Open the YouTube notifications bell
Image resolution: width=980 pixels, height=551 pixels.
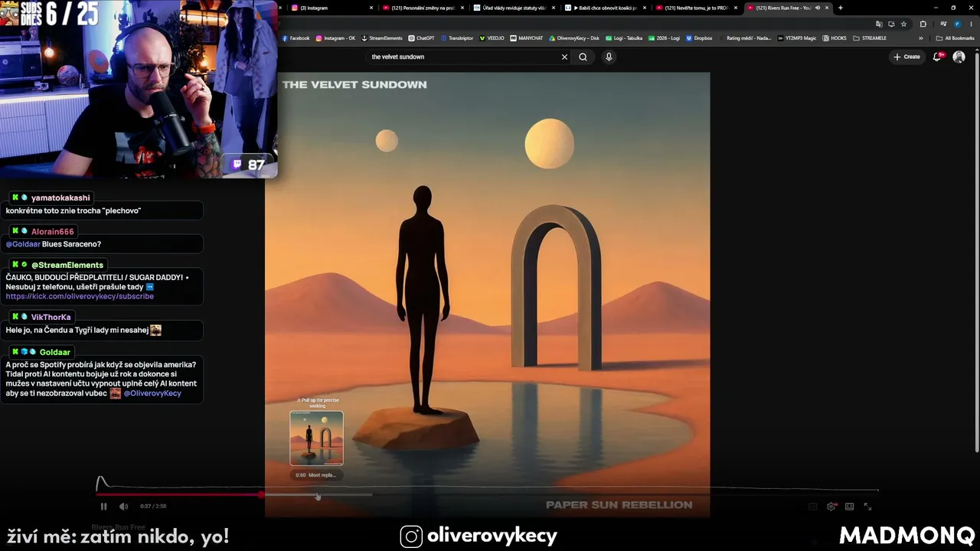[x=938, y=57]
